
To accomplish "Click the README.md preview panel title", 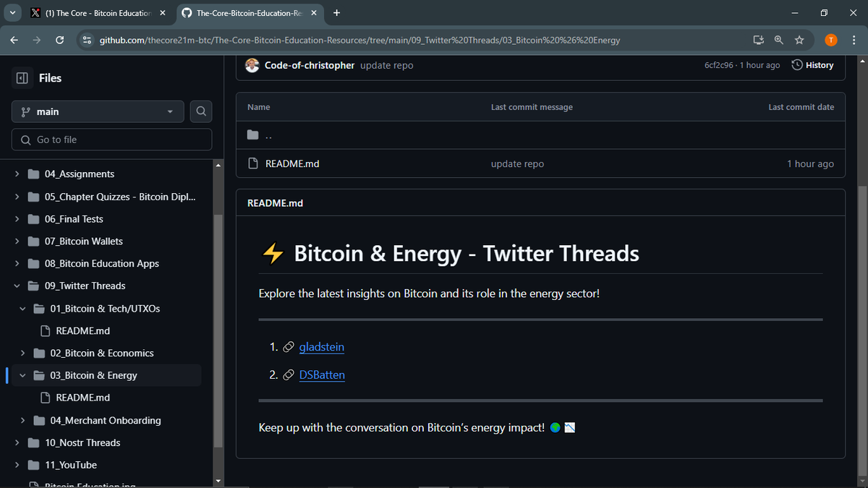I will point(275,203).
